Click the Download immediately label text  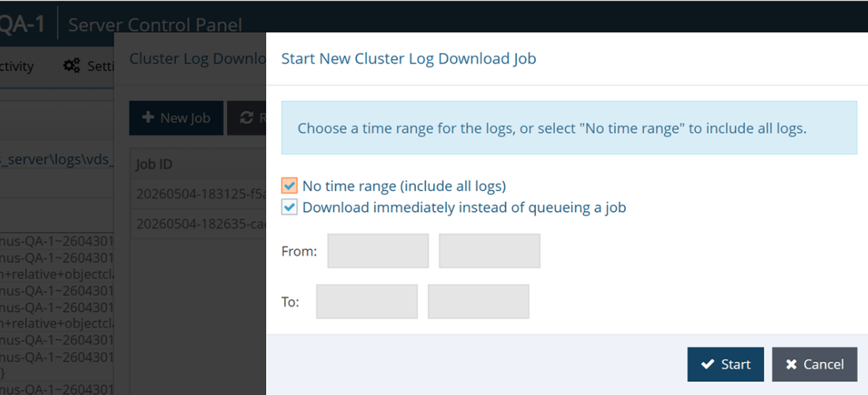(x=464, y=207)
